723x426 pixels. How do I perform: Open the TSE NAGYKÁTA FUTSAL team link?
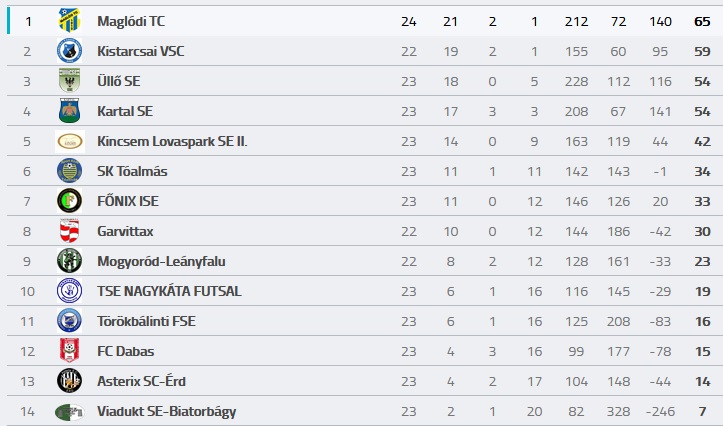point(169,291)
